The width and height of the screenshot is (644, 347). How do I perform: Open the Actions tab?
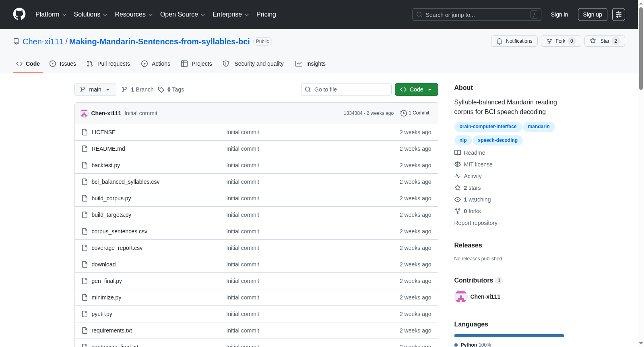[156, 64]
